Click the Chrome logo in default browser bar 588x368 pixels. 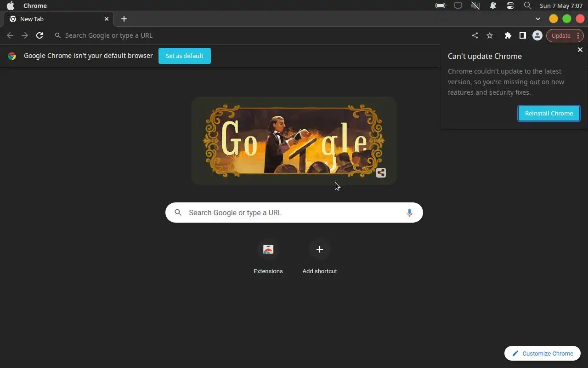[x=12, y=56]
